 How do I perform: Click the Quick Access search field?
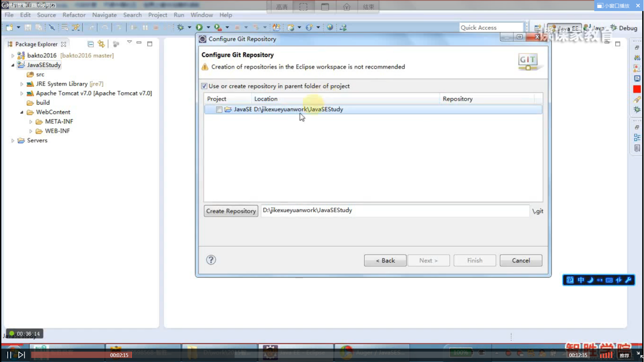pos(491,28)
